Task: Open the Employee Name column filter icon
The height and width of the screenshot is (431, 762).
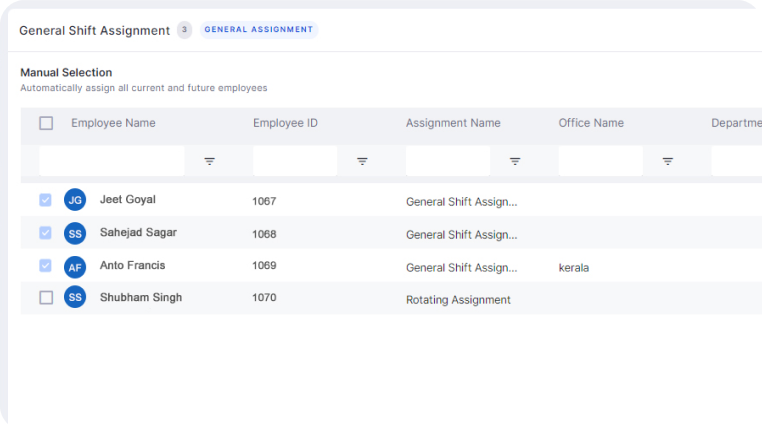Action: pos(209,161)
